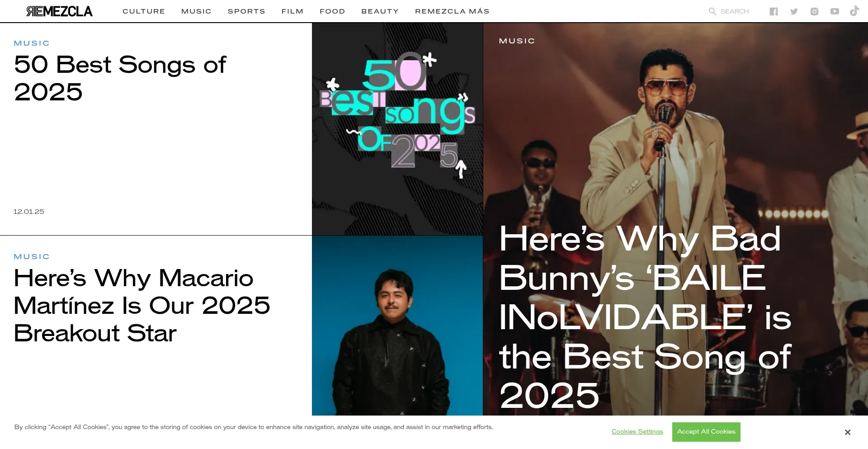
Task: Click the YouTube icon
Action: [x=835, y=11]
